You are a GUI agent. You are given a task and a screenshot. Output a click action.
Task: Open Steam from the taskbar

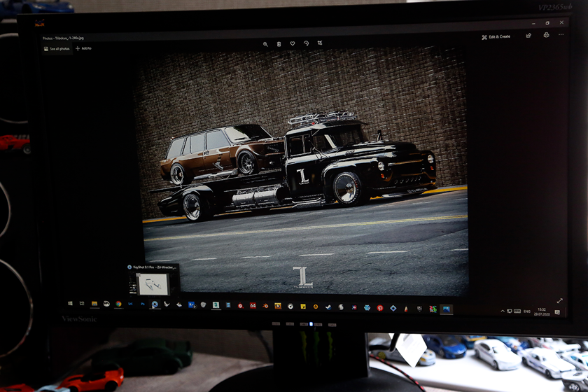click(328, 307)
